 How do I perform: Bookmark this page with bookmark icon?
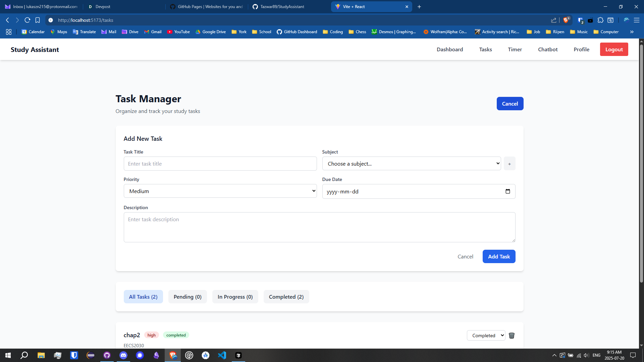coord(38,20)
